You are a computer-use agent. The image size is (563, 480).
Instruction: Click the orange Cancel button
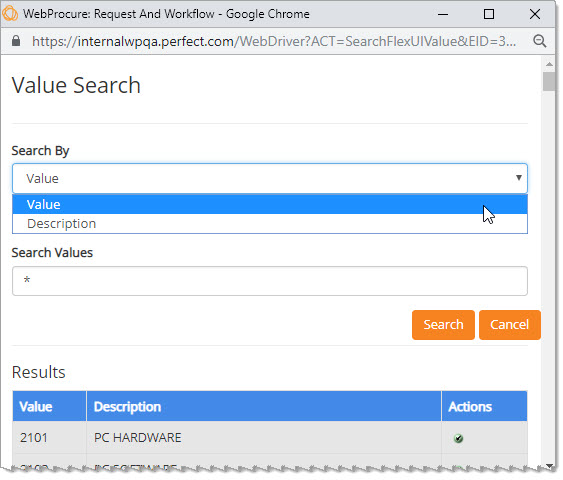(510, 325)
